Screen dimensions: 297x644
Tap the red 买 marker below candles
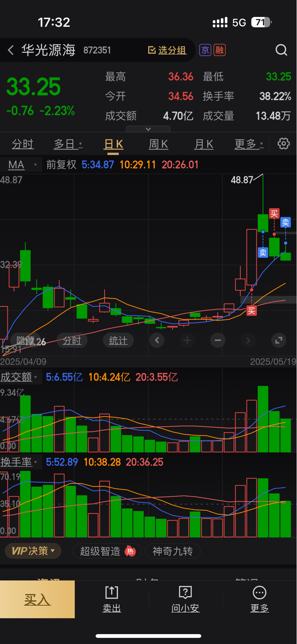tap(251, 311)
